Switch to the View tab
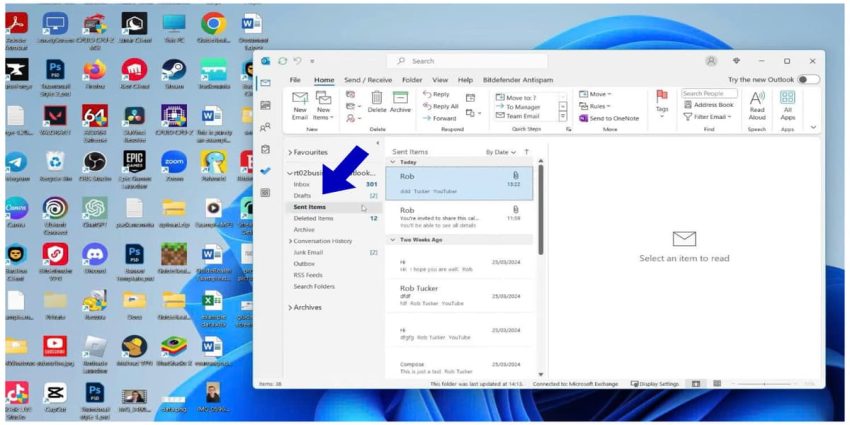The width and height of the screenshot is (850, 425). point(440,80)
